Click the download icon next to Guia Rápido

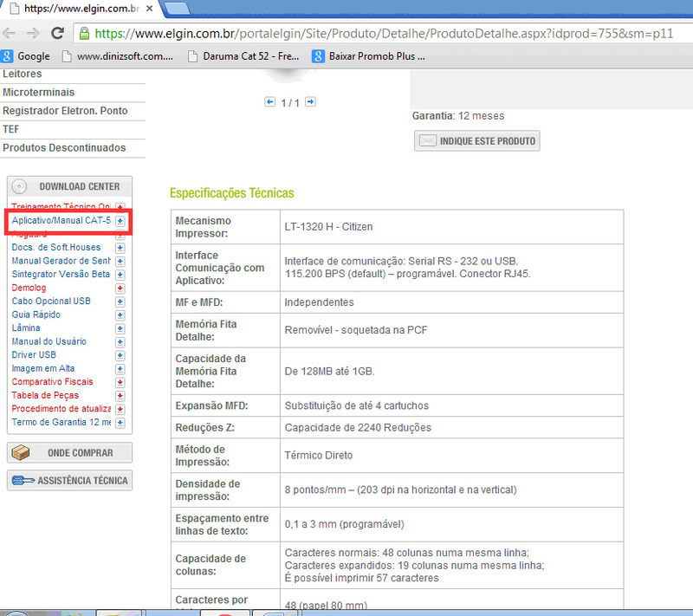click(x=120, y=314)
